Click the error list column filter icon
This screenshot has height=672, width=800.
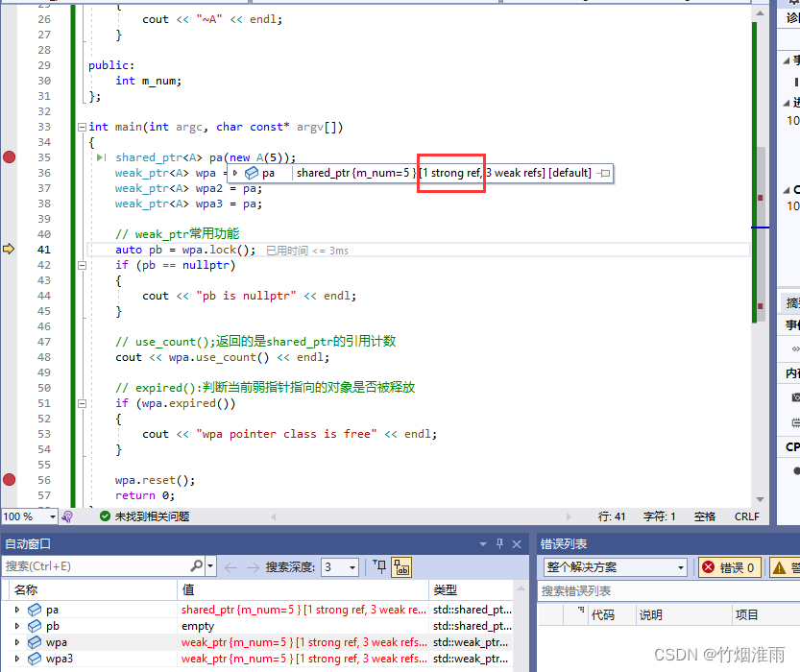(581, 610)
